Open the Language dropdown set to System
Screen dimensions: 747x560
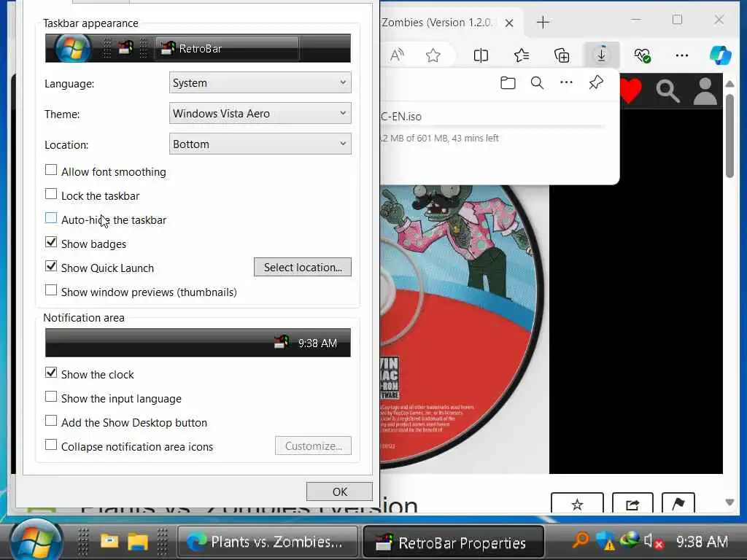pyautogui.click(x=260, y=83)
